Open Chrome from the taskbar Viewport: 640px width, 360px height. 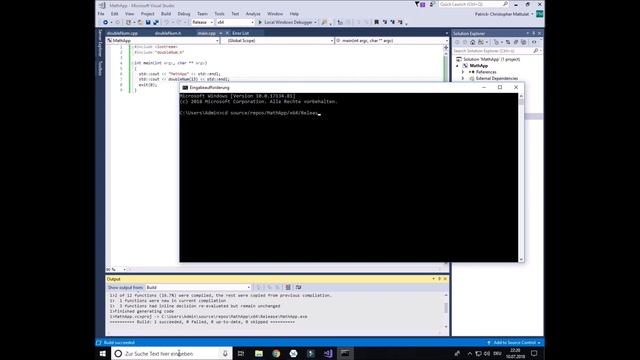pos(276,353)
